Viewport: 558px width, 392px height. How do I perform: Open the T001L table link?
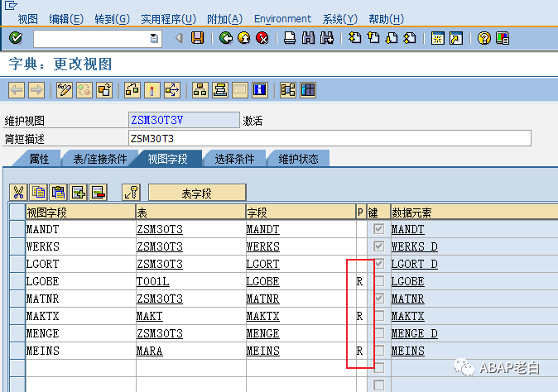coord(152,281)
